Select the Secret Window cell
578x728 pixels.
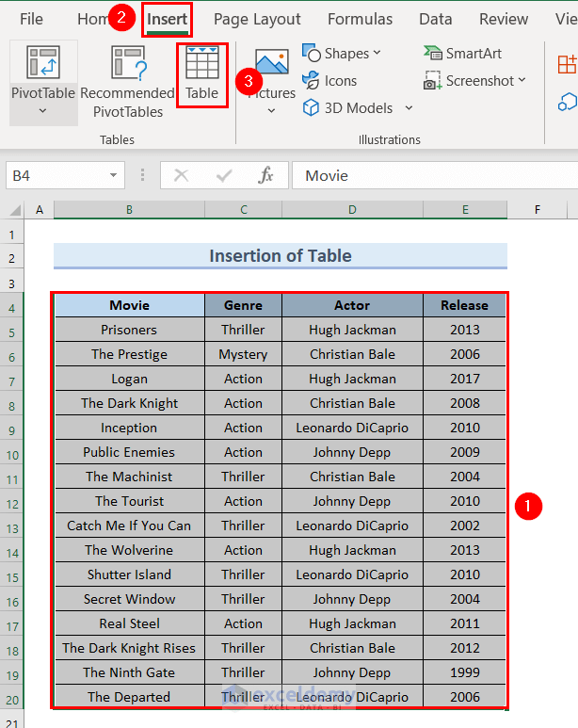click(130, 599)
